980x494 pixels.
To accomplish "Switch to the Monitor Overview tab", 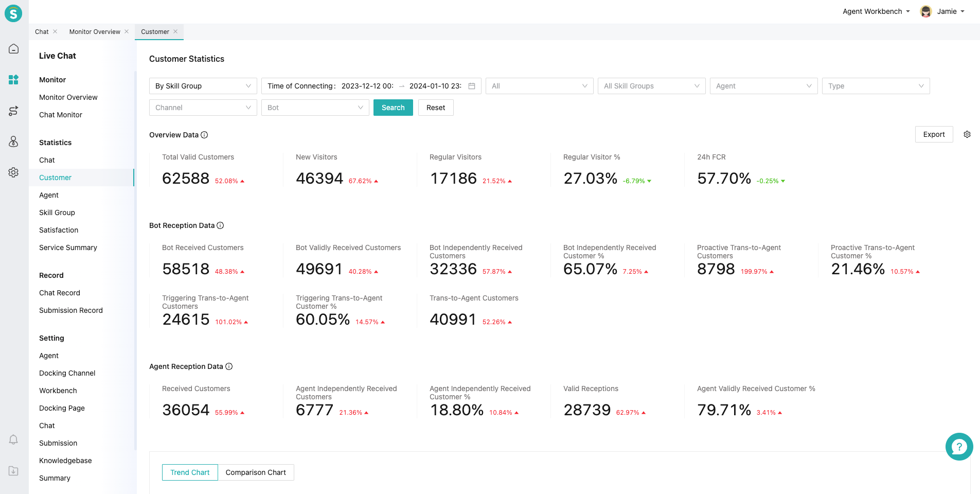I will (x=95, y=31).
